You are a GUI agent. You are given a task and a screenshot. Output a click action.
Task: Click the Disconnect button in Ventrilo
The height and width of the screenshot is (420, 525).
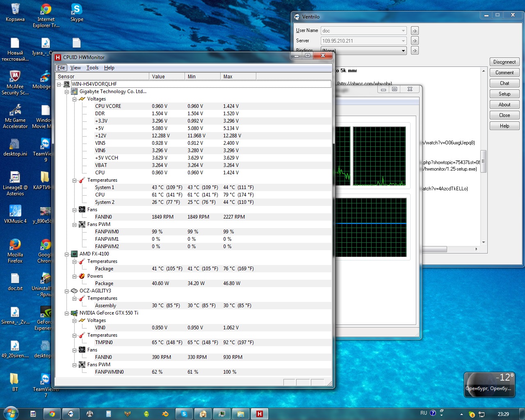pos(504,62)
